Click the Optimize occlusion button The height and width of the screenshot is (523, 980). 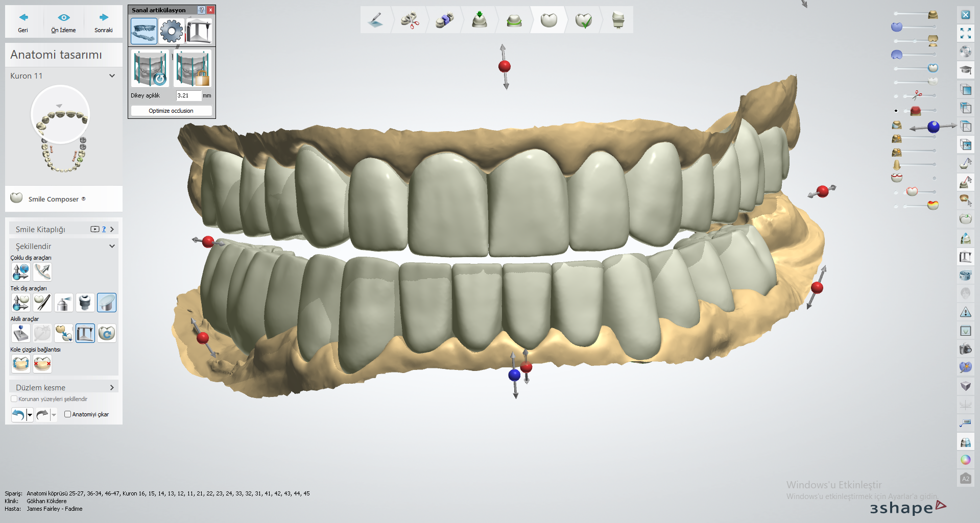coord(171,111)
